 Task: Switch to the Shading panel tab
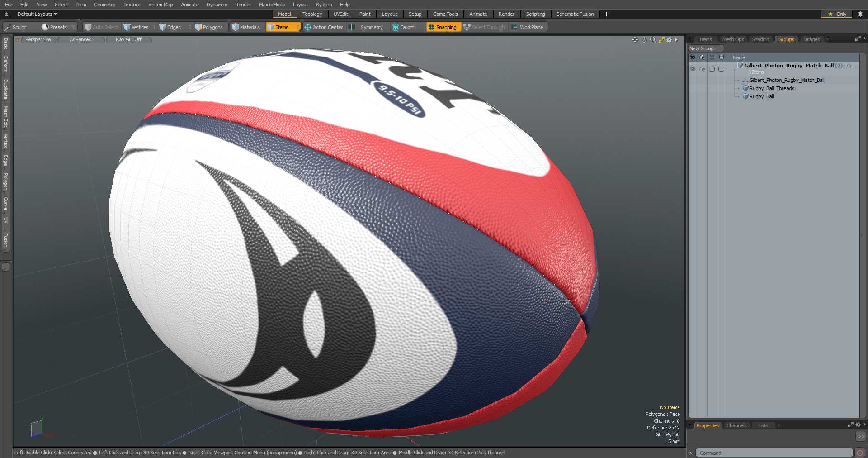click(x=760, y=39)
